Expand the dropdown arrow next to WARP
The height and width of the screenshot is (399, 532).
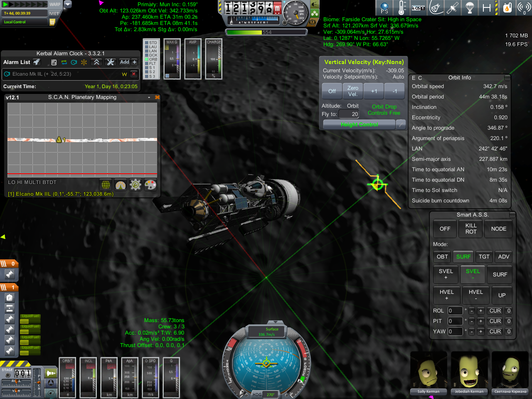click(x=68, y=4)
